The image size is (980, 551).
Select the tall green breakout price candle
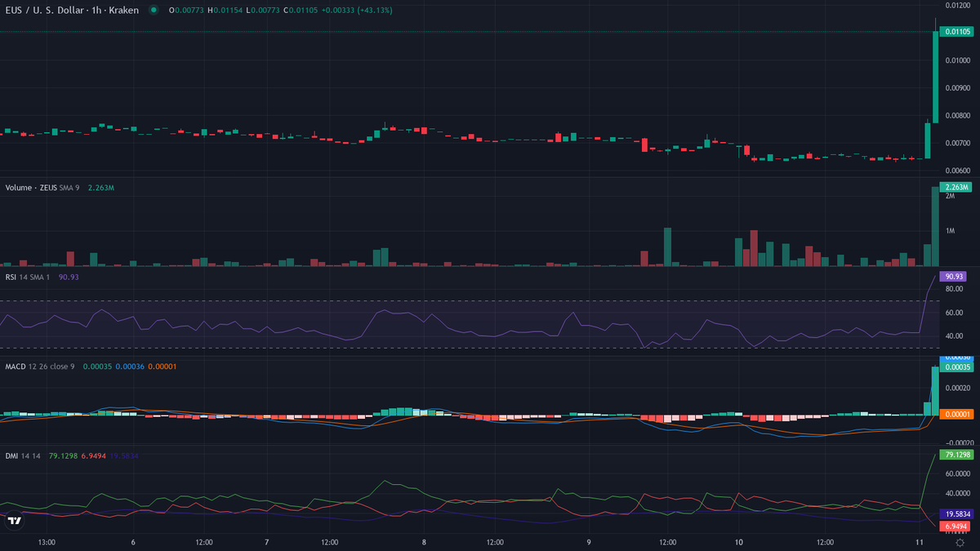(936, 77)
